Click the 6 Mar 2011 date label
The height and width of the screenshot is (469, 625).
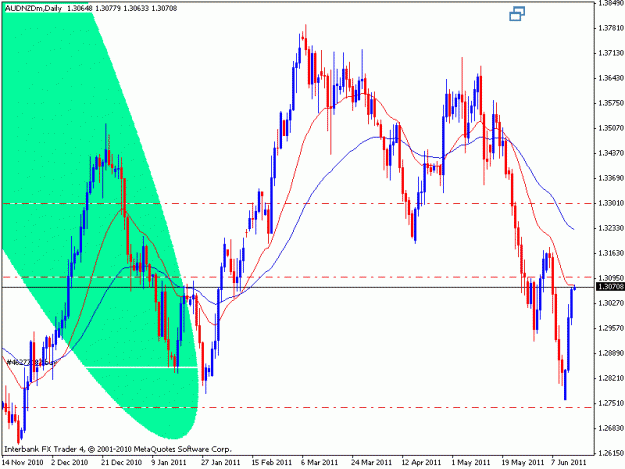[x=320, y=462]
